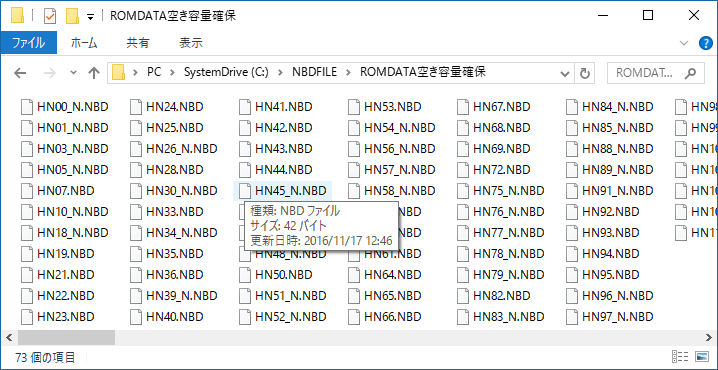Open Help with the question mark icon

(706, 44)
